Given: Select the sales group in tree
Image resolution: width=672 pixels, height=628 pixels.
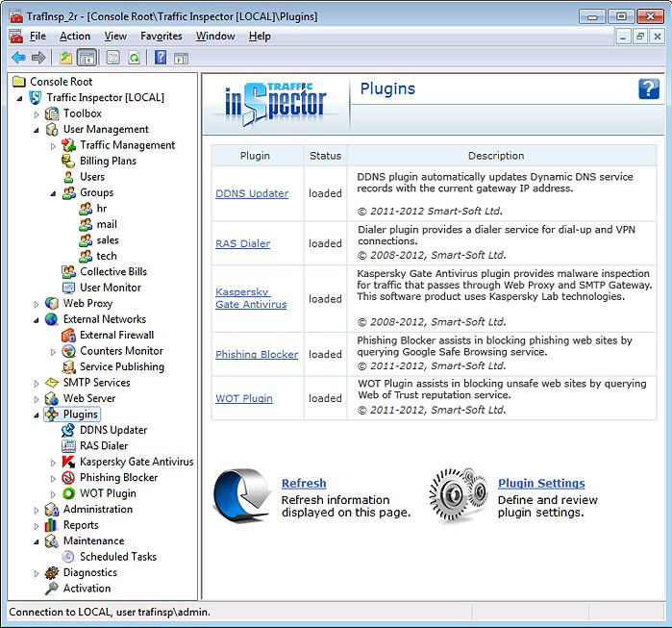Looking at the screenshot, I should coord(108,240).
